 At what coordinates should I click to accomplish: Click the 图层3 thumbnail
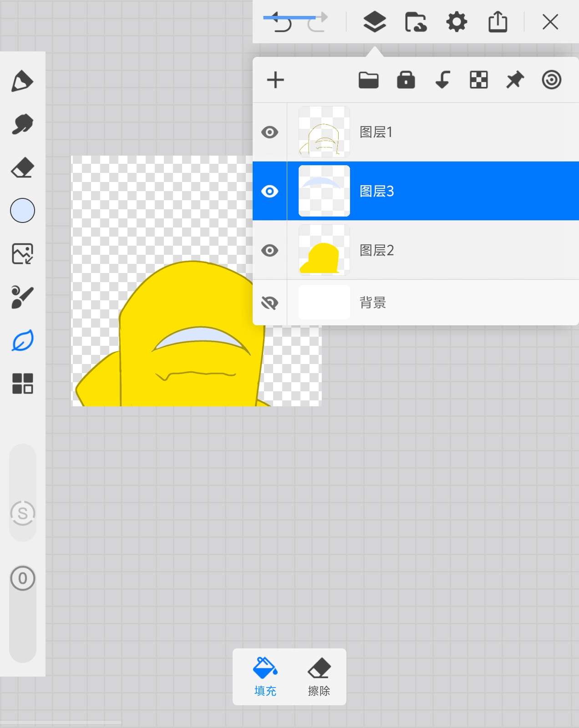pyautogui.click(x=324, y=191)
